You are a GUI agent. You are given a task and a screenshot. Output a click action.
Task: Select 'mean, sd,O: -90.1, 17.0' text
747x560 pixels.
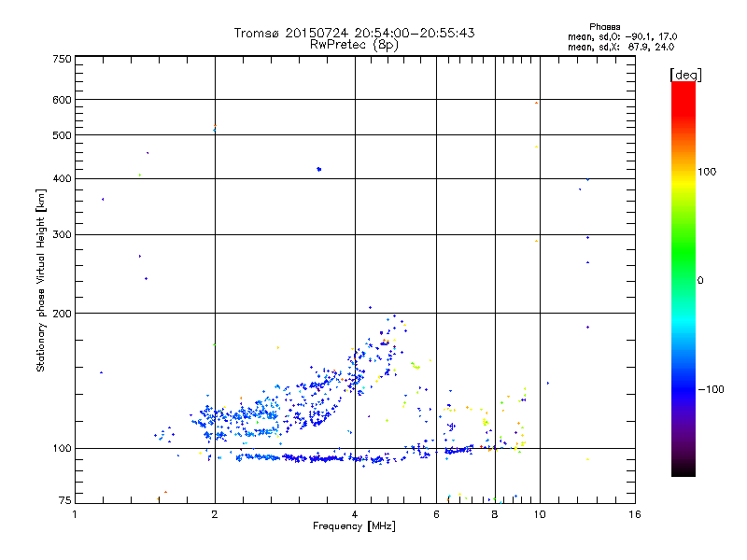tap(622, 36)
